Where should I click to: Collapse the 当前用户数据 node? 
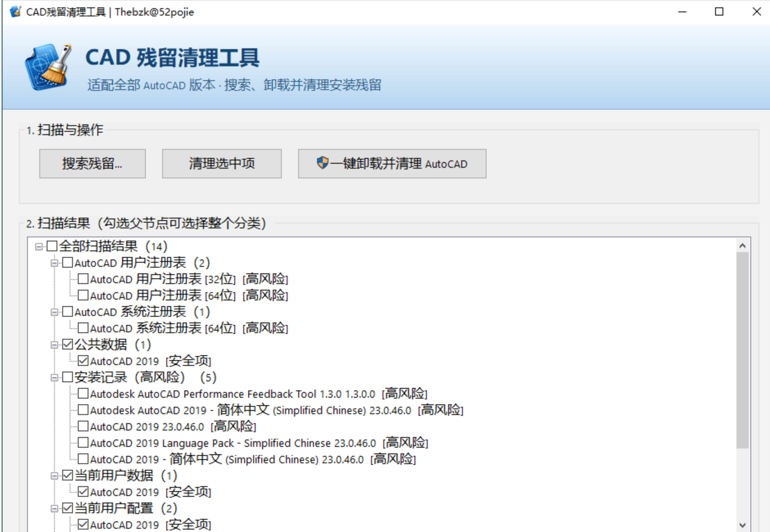pyautogui.click(x=54, y=476)
